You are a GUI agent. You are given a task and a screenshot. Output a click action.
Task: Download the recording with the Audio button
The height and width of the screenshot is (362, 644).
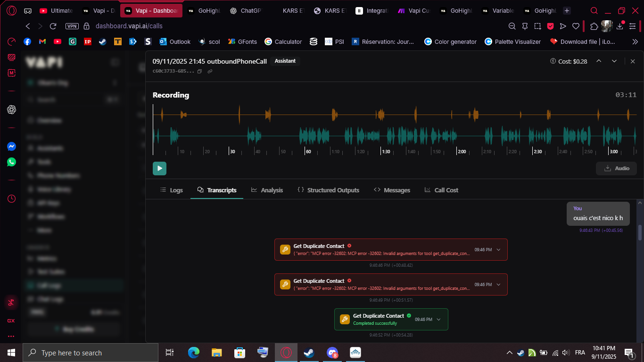coord(616,168)
